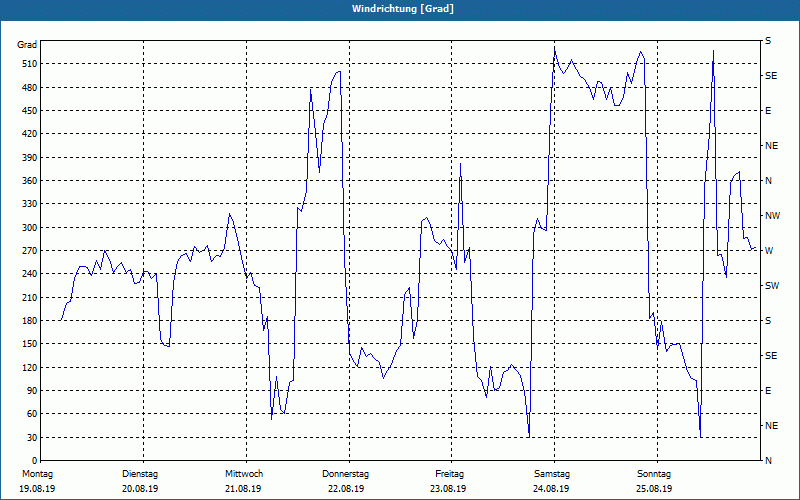800x500 pixels.
Task: Click the 360 value on the Y axis
Action: (30, 181)
